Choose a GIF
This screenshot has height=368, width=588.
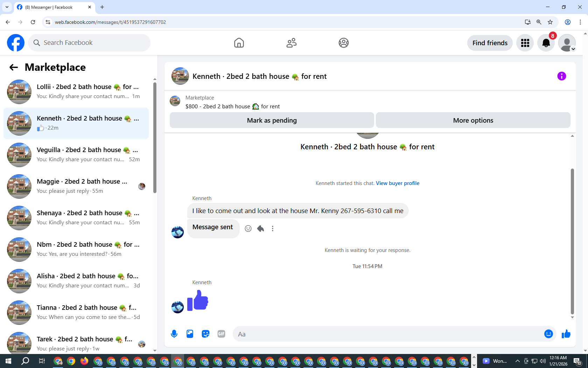[x=221, y=334]
